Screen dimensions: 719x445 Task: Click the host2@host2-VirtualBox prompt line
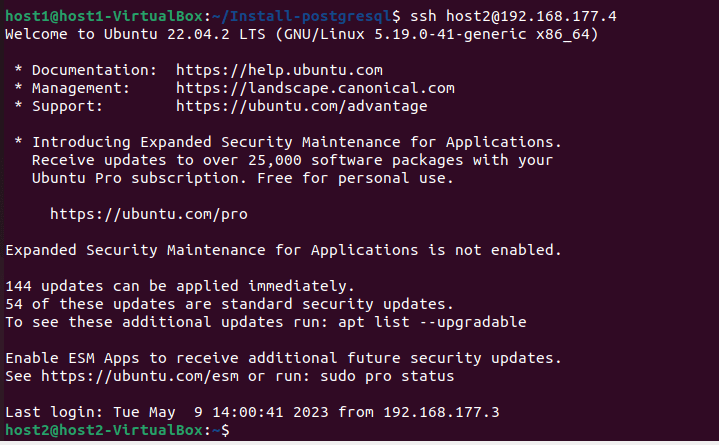(x=117, y=430)
